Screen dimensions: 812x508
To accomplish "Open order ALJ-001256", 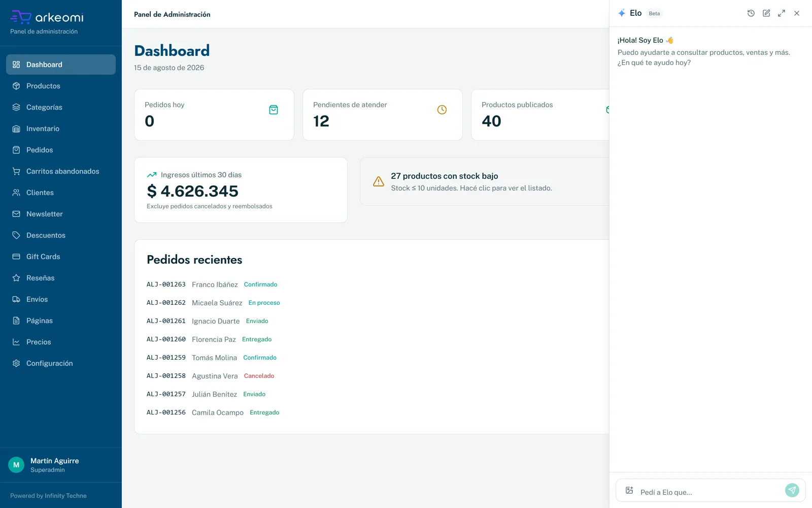I will [x=166, y=412].
